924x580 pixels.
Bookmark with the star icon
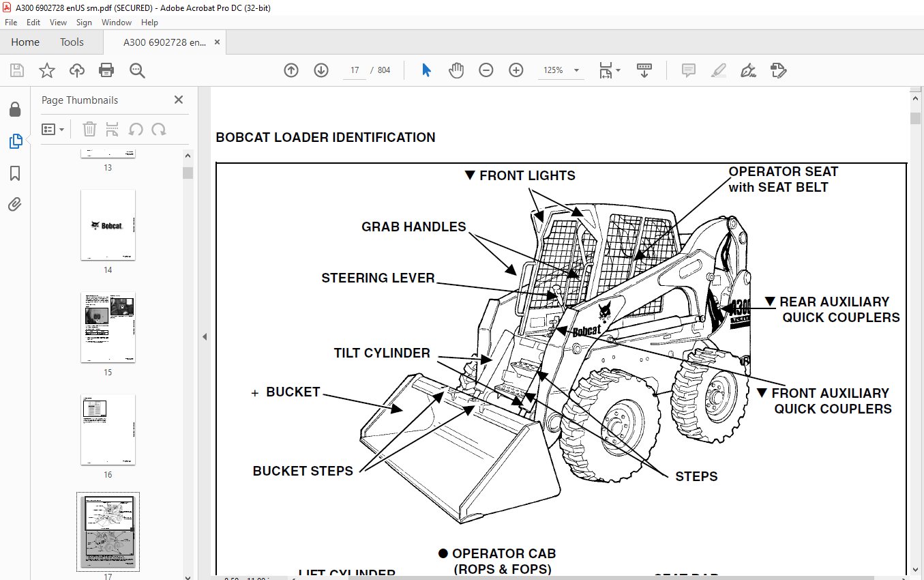(46, 70)
